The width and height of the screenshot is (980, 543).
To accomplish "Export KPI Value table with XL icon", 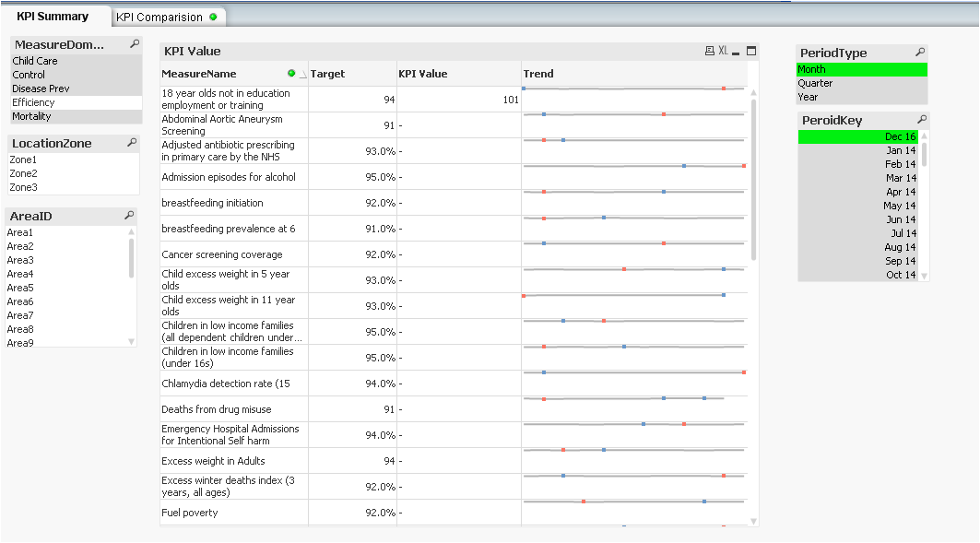I will [x=723, y=52].
